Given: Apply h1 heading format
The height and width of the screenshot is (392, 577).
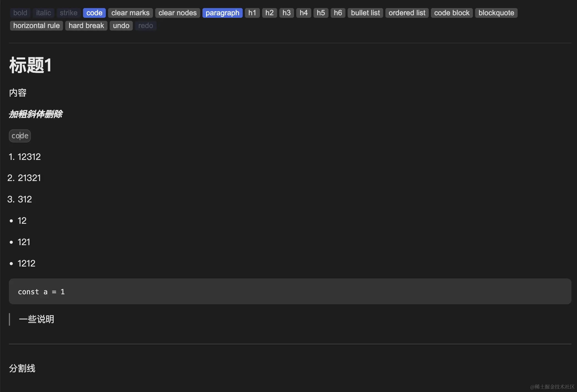Looking at the screenshot, I should pyautogui.click(x=252, y=13).
